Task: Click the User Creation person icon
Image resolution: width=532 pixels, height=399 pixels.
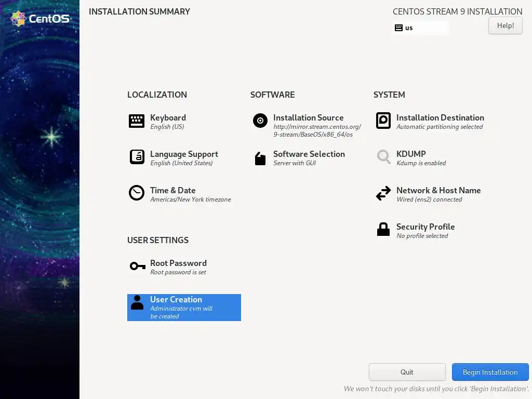Action: [137, 302]
